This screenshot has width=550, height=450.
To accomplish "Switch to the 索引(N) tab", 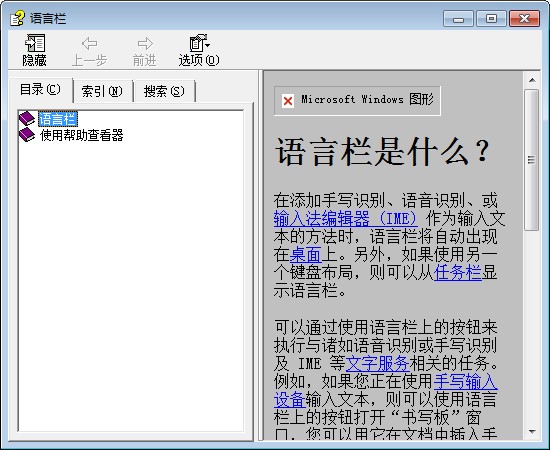I will click(102, 92).
